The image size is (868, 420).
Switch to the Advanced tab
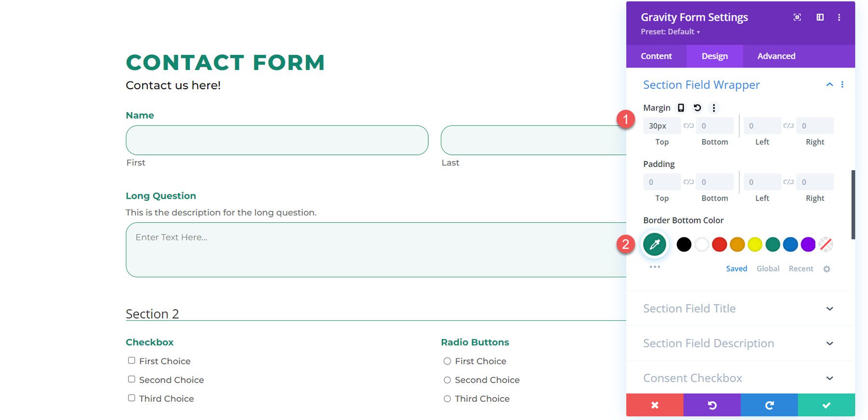click(776, 56)
